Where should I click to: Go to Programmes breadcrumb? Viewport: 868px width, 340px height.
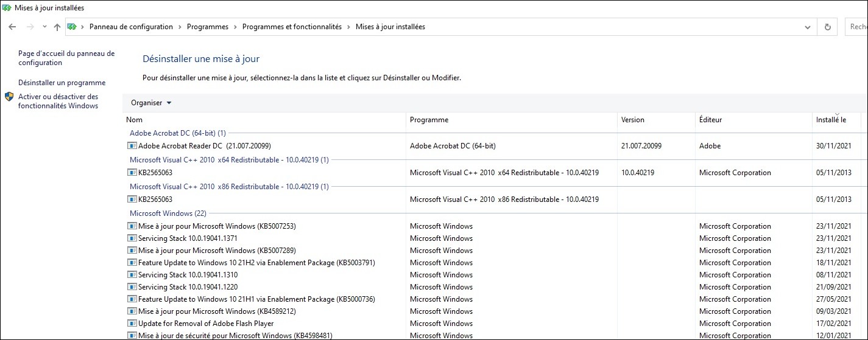pos(208,27)
